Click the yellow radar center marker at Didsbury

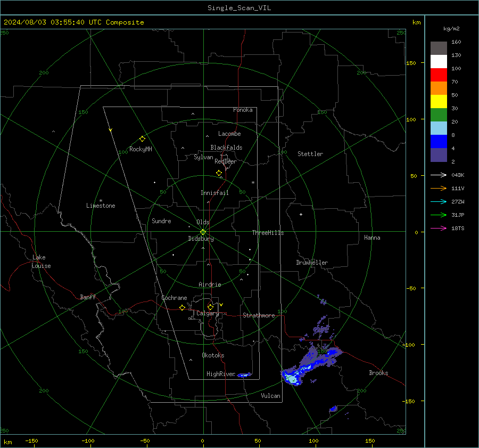coord(203,232)
